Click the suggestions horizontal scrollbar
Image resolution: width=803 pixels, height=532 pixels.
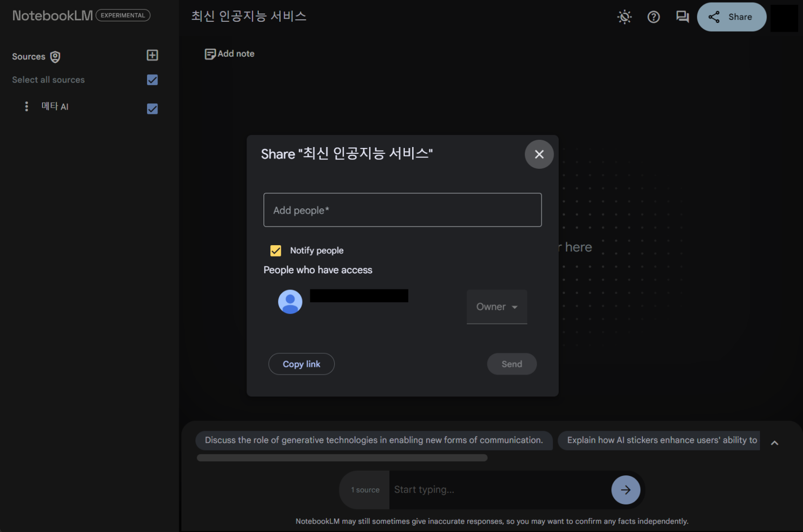(x=342, y=458)
